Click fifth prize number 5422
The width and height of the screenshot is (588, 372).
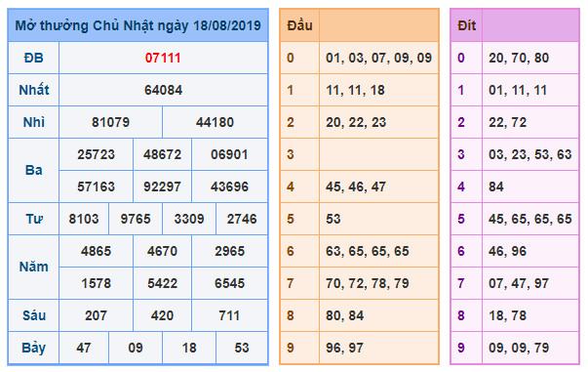pyautogui.click(x=163, y=283)
